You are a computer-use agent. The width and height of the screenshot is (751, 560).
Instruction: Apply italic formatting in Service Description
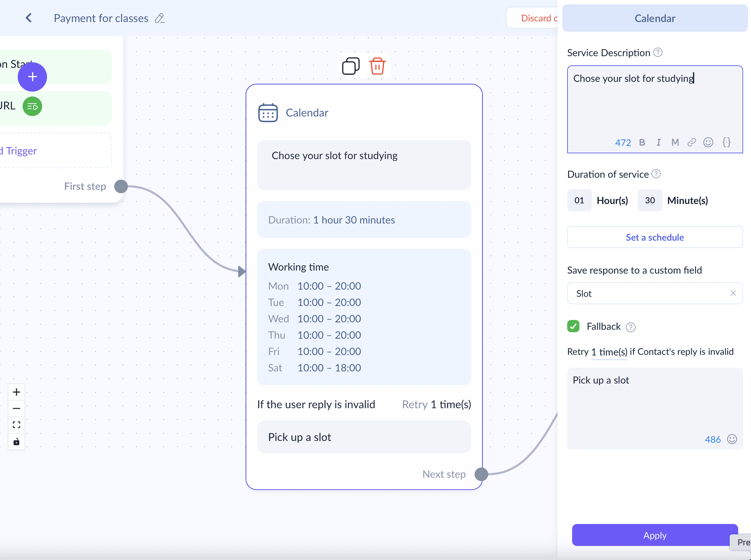pos(658,142)
